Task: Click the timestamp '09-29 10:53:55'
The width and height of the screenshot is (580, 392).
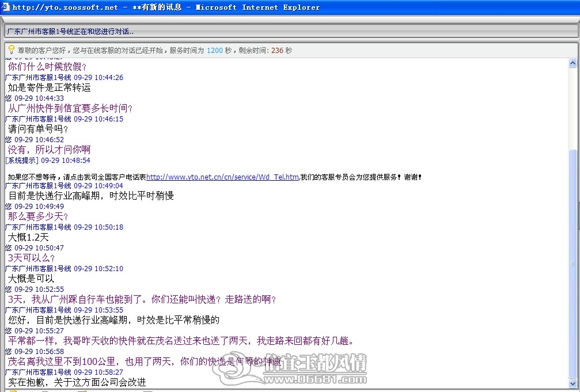Action: (x=98, y=310)
